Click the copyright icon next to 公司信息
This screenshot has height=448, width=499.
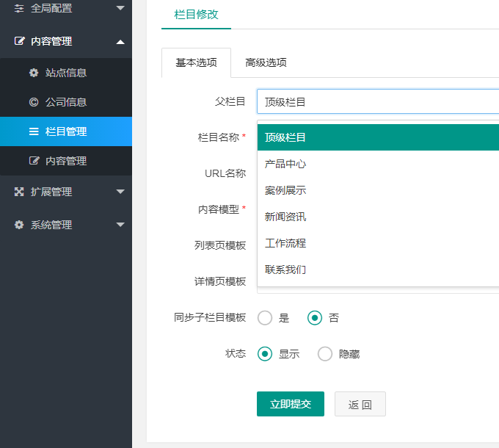[33, 102]
